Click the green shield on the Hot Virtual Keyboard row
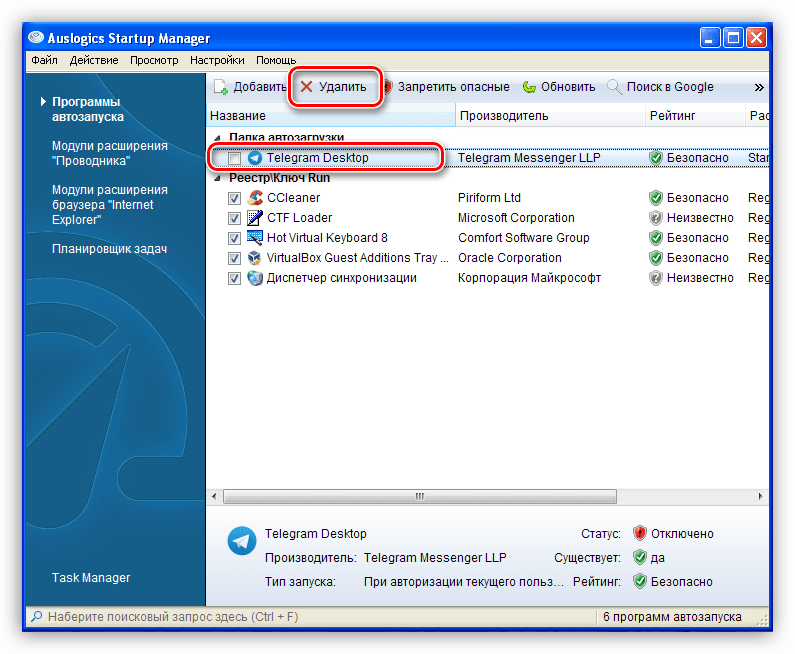Viewport: 795px width, 654px height. click(x=656, y=238)
